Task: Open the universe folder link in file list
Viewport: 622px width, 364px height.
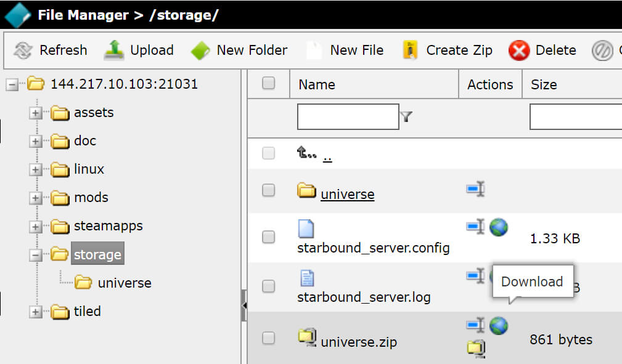Action: (348, 194)
